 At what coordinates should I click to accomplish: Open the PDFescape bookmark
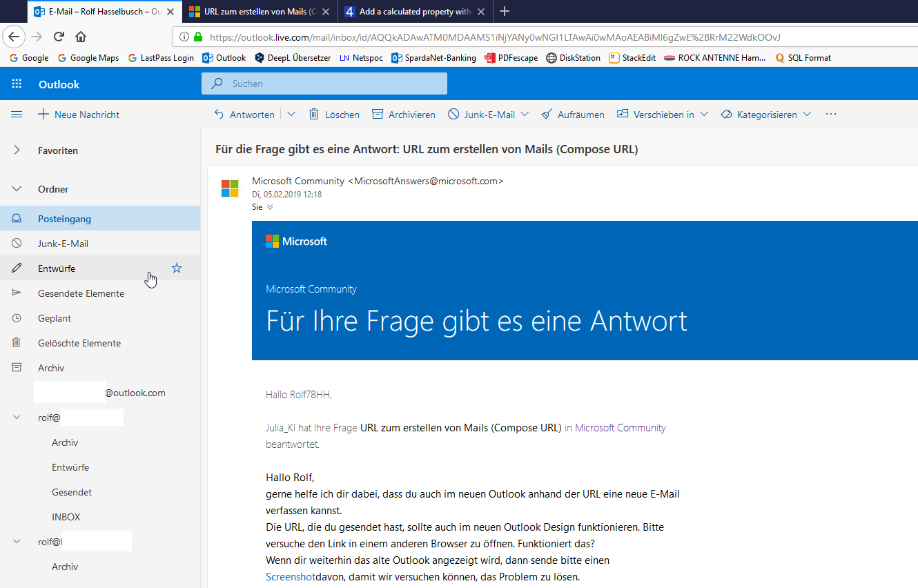(x=511, y=58)
